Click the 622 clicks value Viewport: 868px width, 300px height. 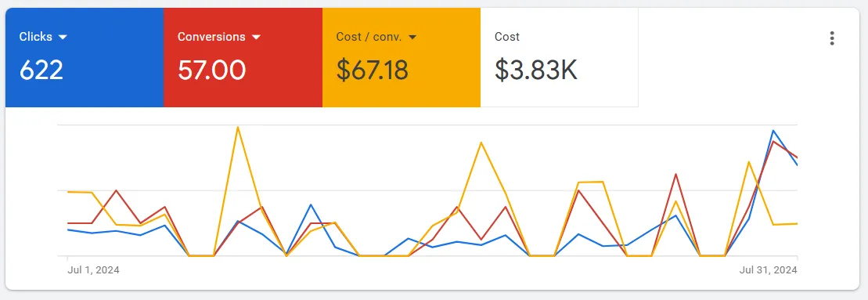coord(41,70)
